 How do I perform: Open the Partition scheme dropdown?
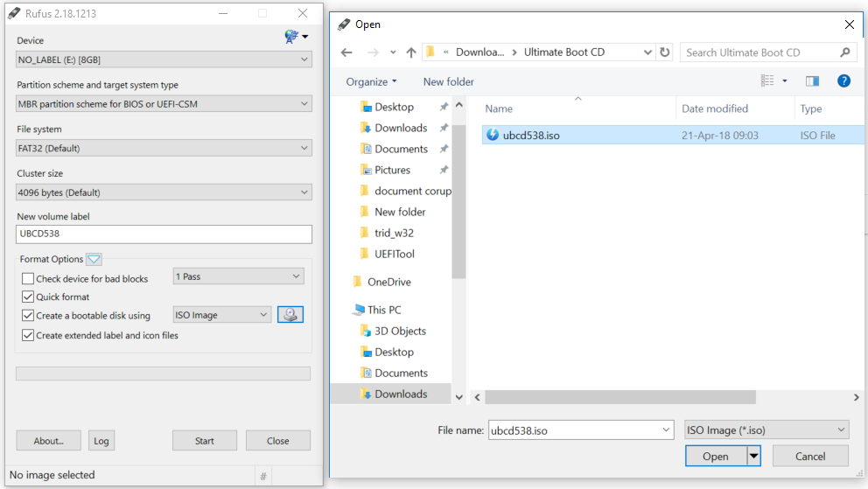(164, 103)
